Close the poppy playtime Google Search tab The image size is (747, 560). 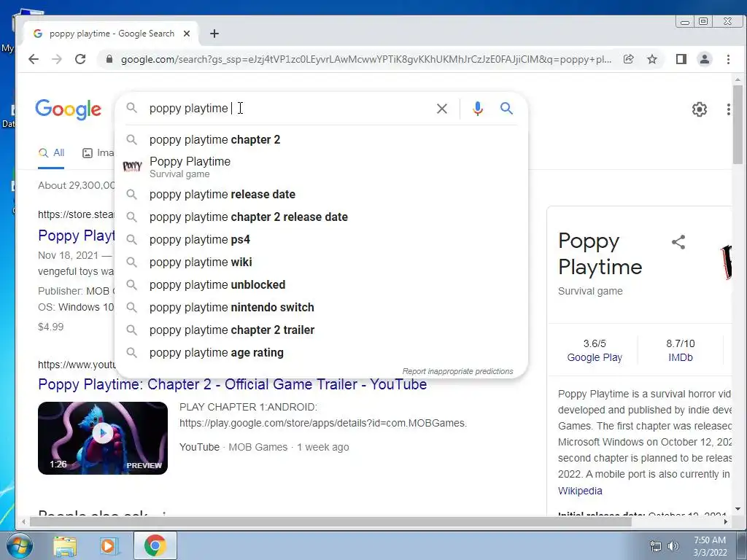tap(187, 34)
